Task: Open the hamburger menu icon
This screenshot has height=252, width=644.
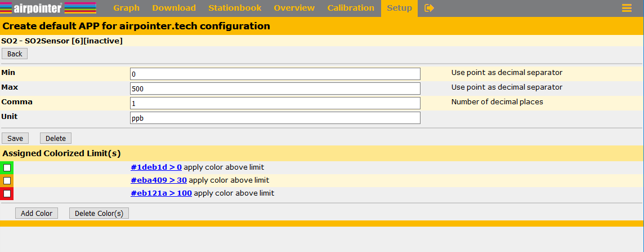Action: [x=627, y=8]
